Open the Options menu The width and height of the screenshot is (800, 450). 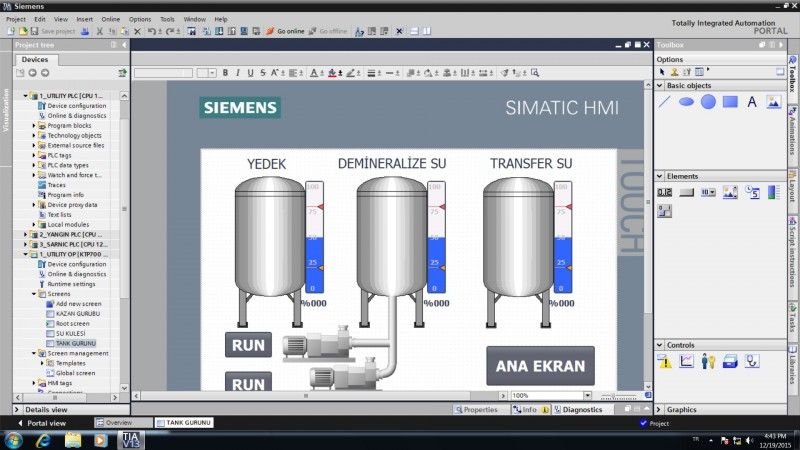click(x=140, y=19)
